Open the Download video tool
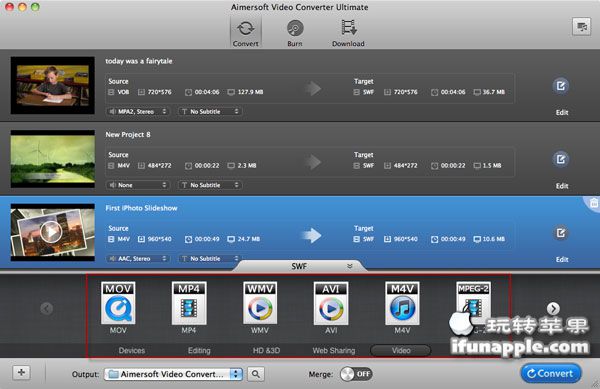Image resolution: width=600 pixels, height=389 pixels. point(348,33)
